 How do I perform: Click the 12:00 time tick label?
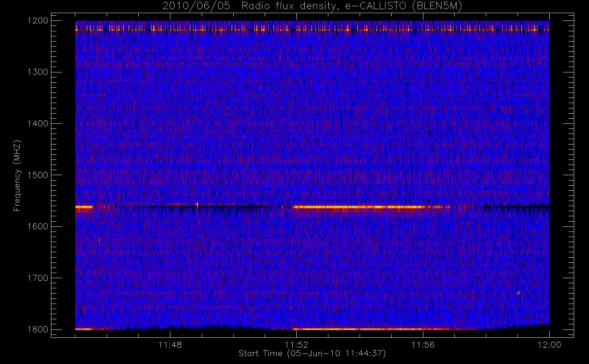549,345
